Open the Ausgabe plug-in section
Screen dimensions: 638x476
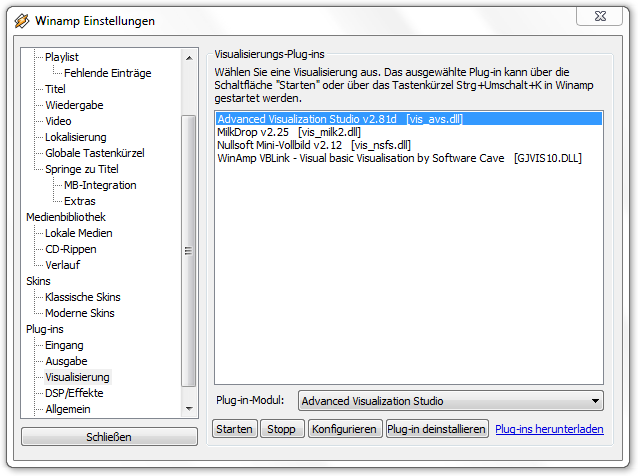(66, 361)
